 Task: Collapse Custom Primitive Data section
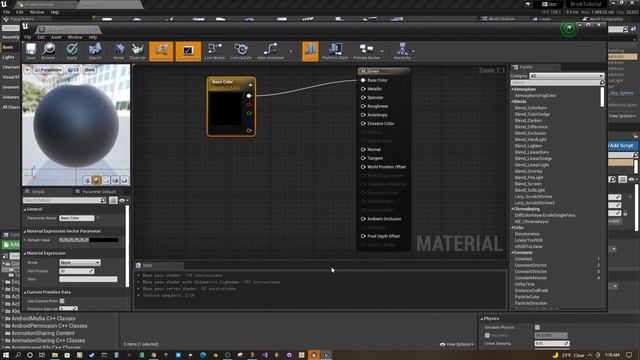tap(25, 292)
